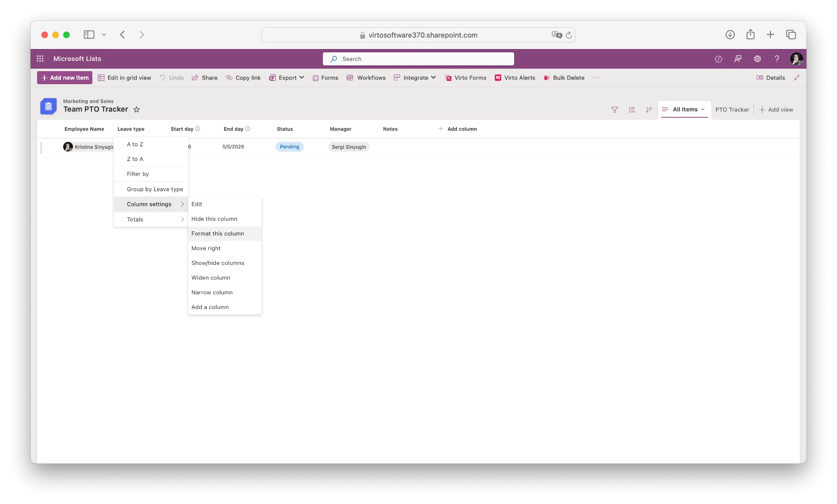The width and height of the screenshot is (837, 504).
Task: Show Safari tab overview
Action: [791, 35]
